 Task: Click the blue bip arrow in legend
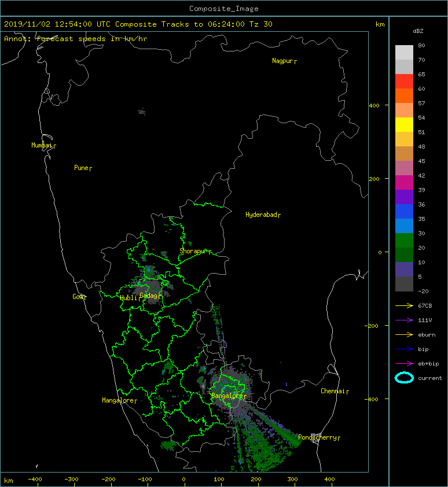tap(404, 349)
